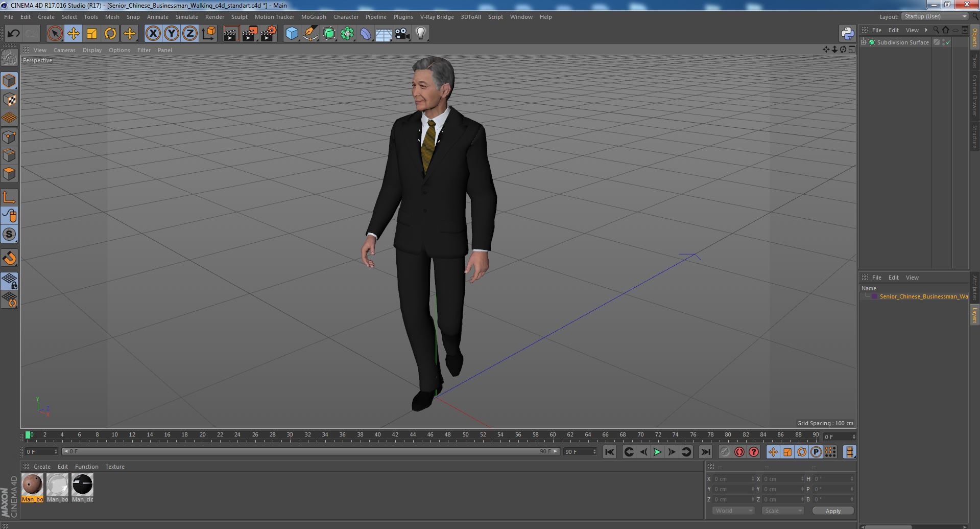Go to end of animation

[x=706, y=452]
